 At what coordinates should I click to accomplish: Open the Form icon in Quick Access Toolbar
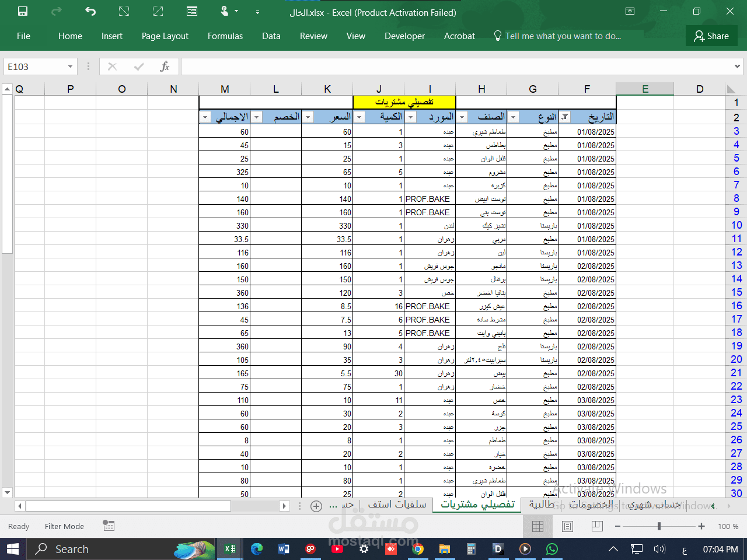pos(192,11)
